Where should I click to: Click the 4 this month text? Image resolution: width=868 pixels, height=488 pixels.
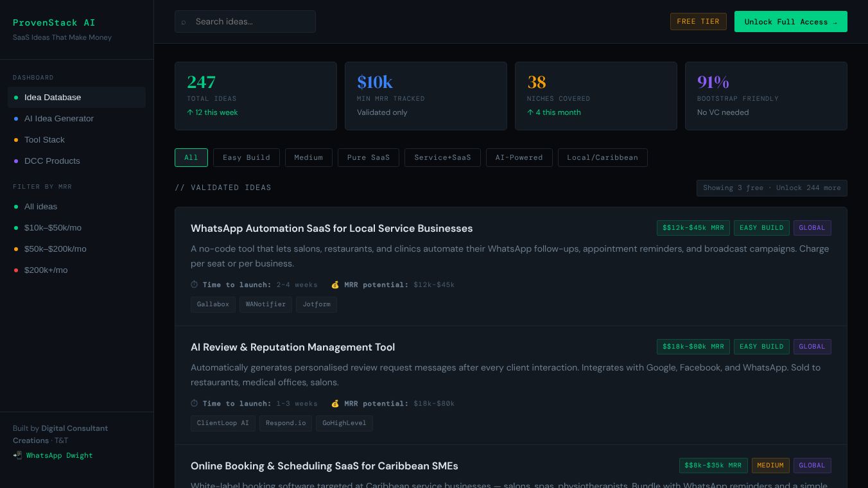point(554,112)
